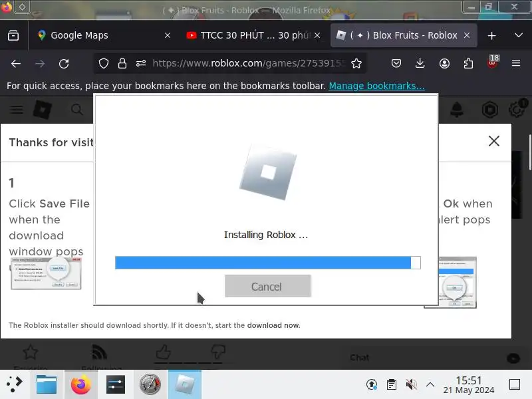Show site security padlock info

pos(122,63)
